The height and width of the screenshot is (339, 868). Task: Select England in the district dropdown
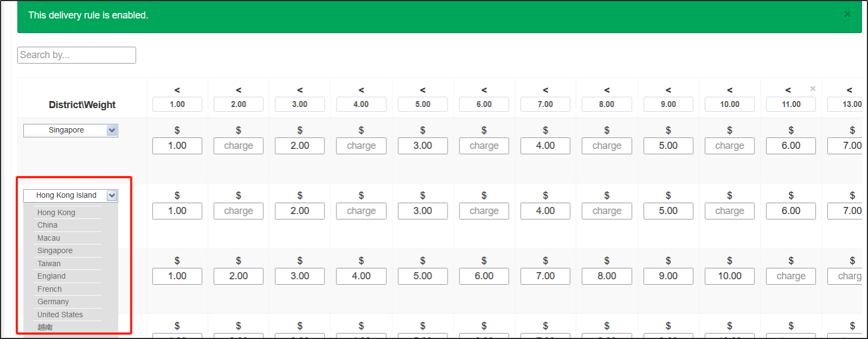click(52, 276)
